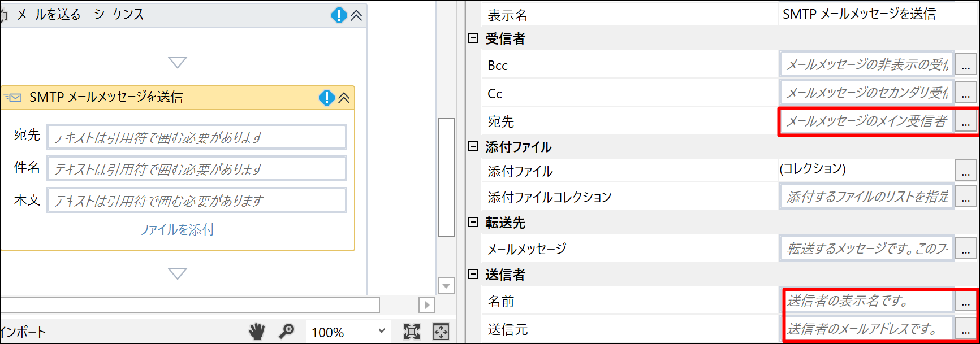Collapse the 添付ファイル property group
The height and width of the screenshot is (344, 980).
tap(473, 147)
